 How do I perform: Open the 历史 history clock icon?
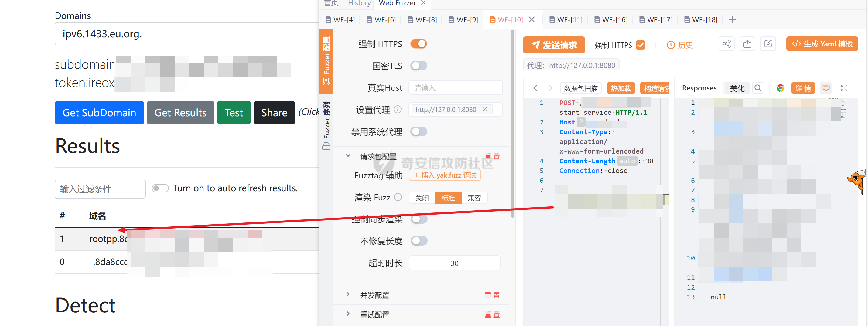(671, 45)
